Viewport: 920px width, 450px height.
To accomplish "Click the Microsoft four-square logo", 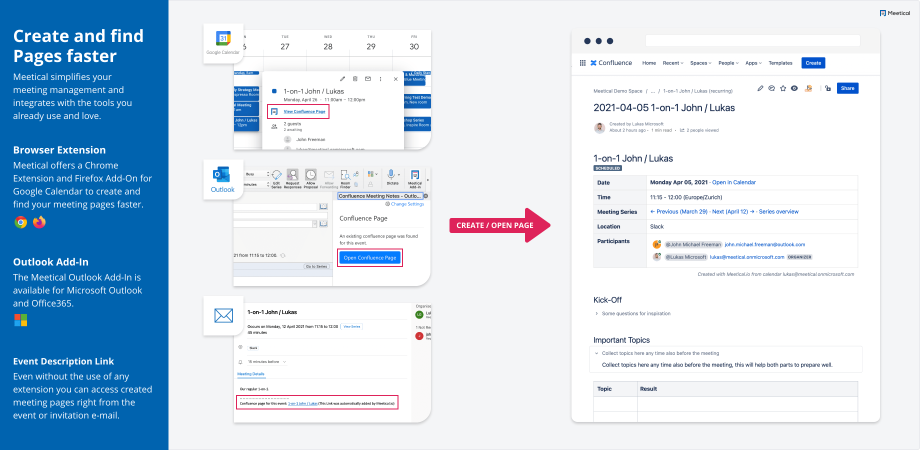I will pos(21,320).
